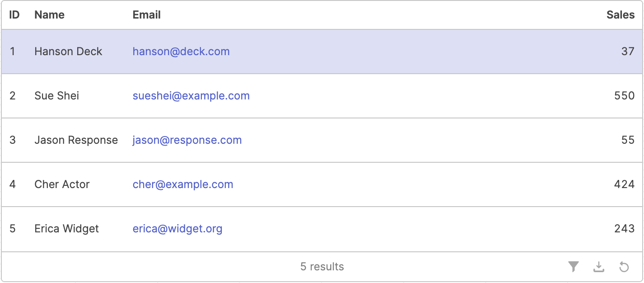Click the refresh table icon
This screenshot has width=644, height=283.
pyautogui.click(x=624, y=267)
